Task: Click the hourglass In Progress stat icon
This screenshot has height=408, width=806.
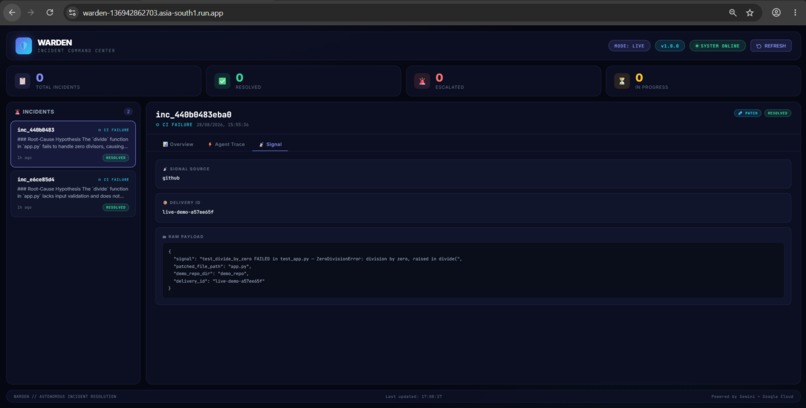Action: coord(622,81)
